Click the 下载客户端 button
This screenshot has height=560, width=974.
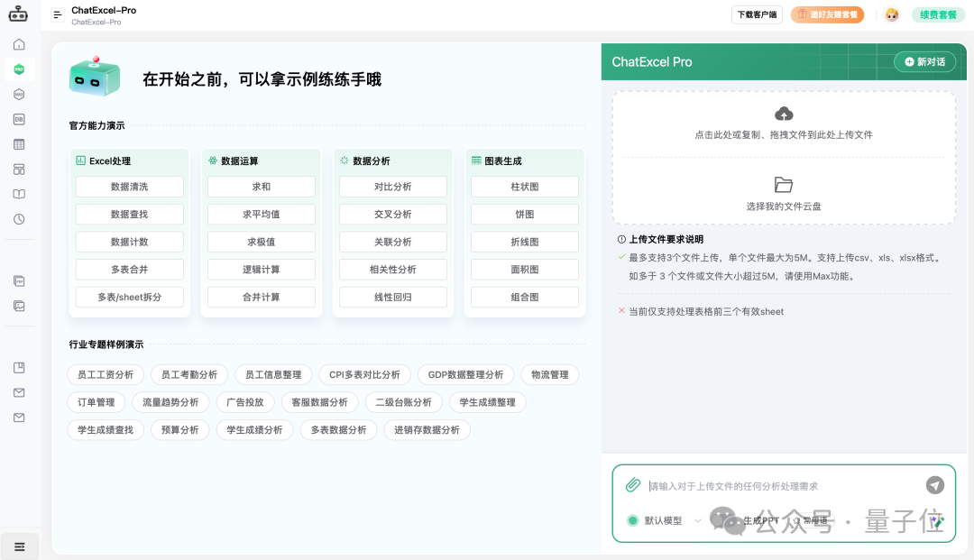757,14
